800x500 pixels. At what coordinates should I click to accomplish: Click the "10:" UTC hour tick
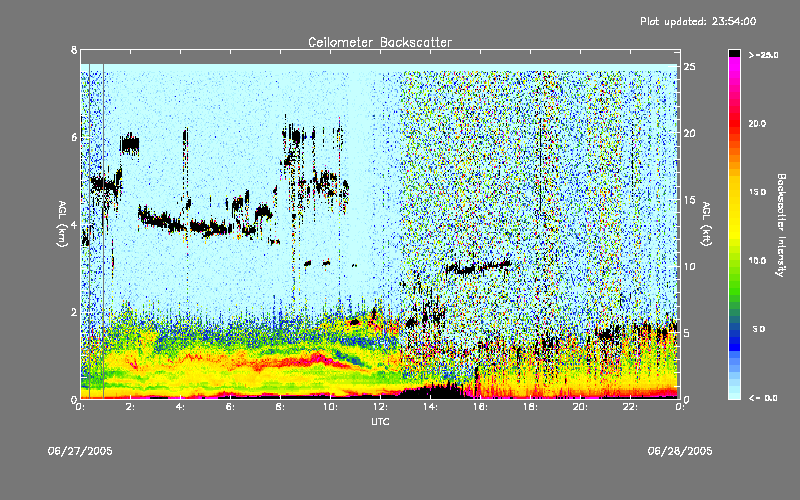pos(330,407)
